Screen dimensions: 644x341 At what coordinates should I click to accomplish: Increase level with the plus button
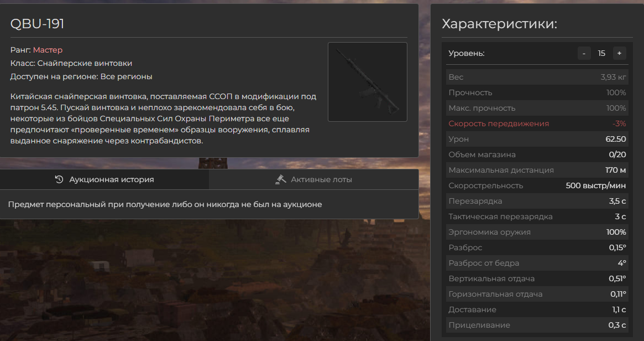point(619,53)
